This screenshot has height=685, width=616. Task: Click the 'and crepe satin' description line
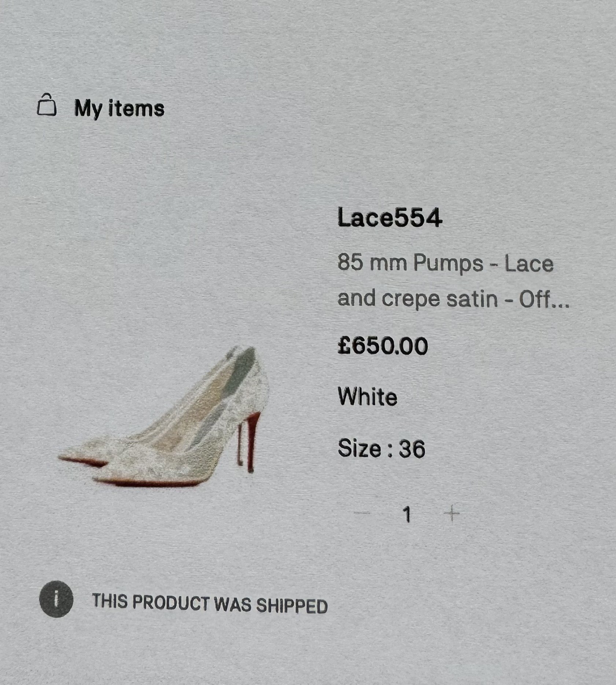[x=417, y=299]
